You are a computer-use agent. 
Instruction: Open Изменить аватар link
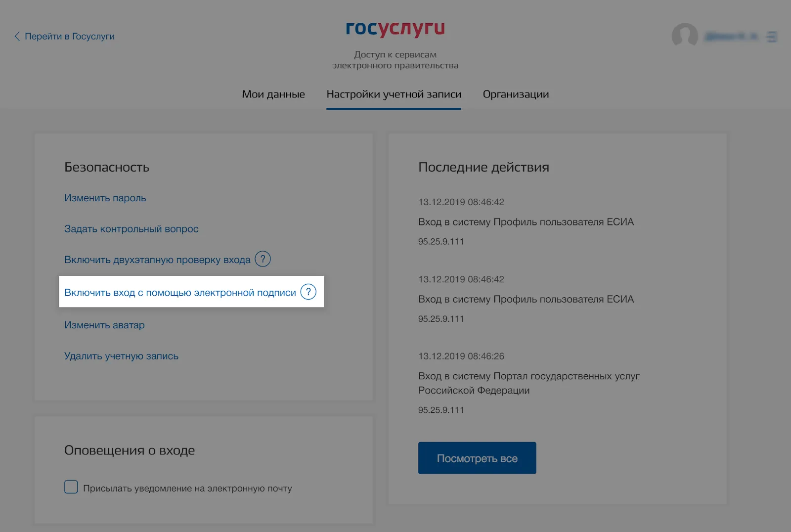point(104,325)
